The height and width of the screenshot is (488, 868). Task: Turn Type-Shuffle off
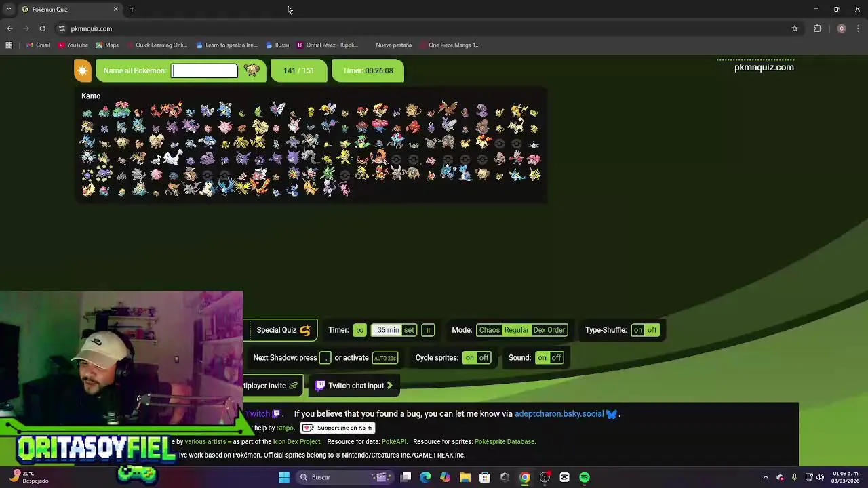(652, 330)
